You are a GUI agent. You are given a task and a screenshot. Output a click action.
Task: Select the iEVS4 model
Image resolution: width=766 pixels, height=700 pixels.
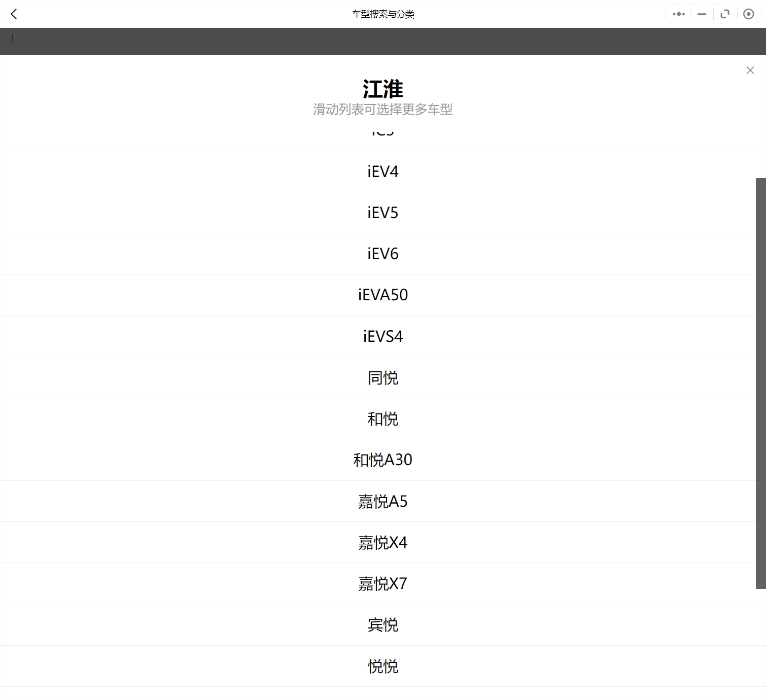[x=382, y=336]
